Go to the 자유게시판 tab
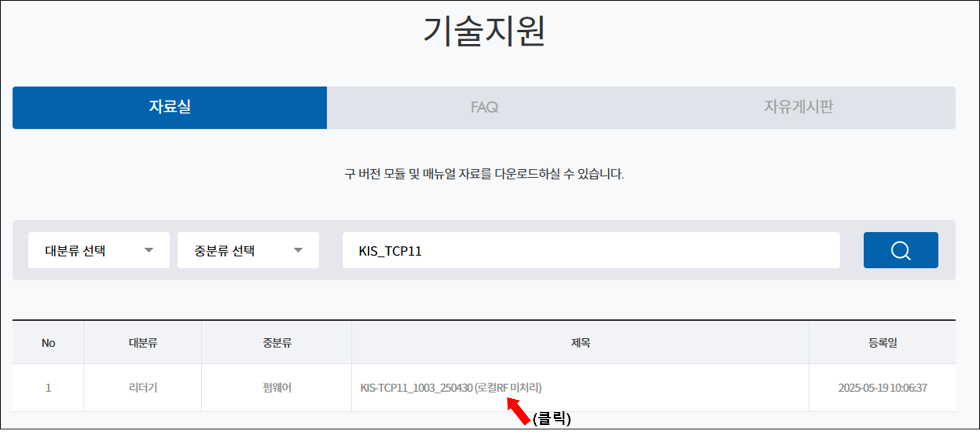This screenshot has height=436, width=980. [x=798, y=107]
